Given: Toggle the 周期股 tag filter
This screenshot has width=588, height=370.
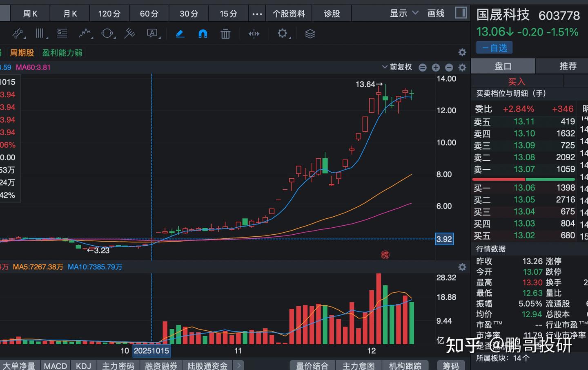Looking at the screenshot, I should point(22,53).
